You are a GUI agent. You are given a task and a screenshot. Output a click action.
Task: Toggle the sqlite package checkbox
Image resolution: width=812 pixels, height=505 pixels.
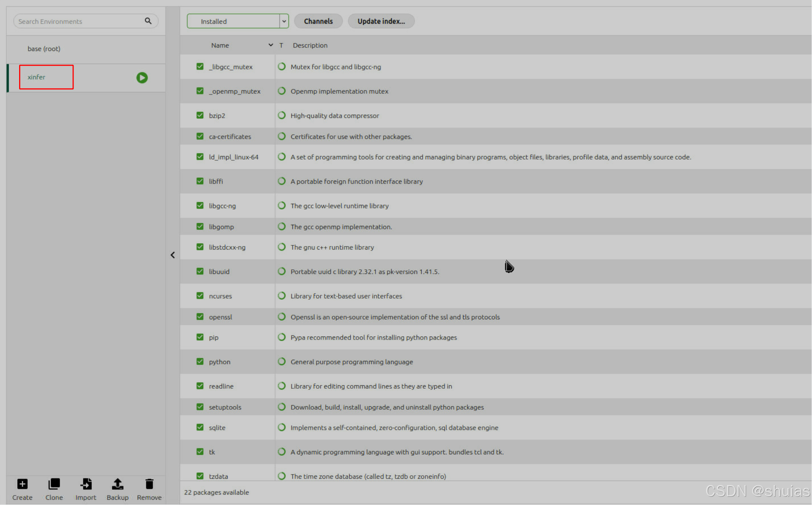coord(200,427)
